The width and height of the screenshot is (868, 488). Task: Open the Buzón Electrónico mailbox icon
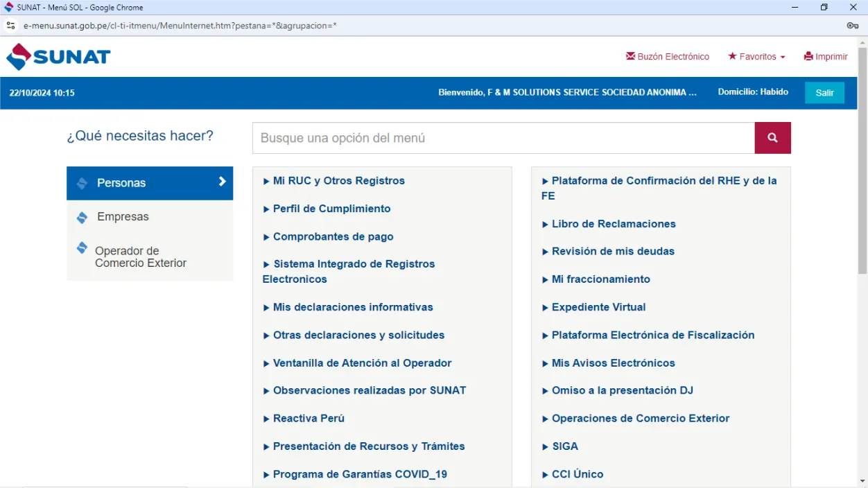click(x=630, y=56)
